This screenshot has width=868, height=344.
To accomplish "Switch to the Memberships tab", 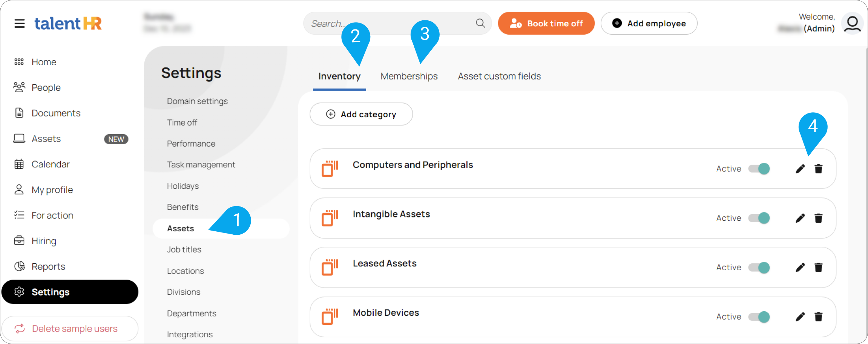I will pyautogui.click(x=409, y=76).
